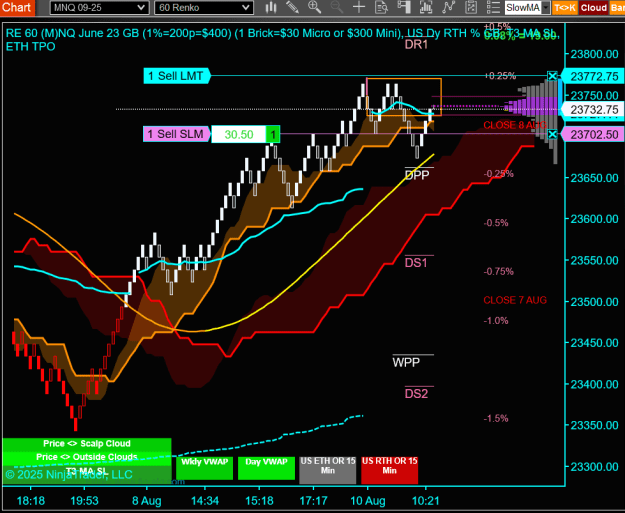Click the 23732.75 current price marker
This screenshot has height=513, width=625.
click(593, 109)
